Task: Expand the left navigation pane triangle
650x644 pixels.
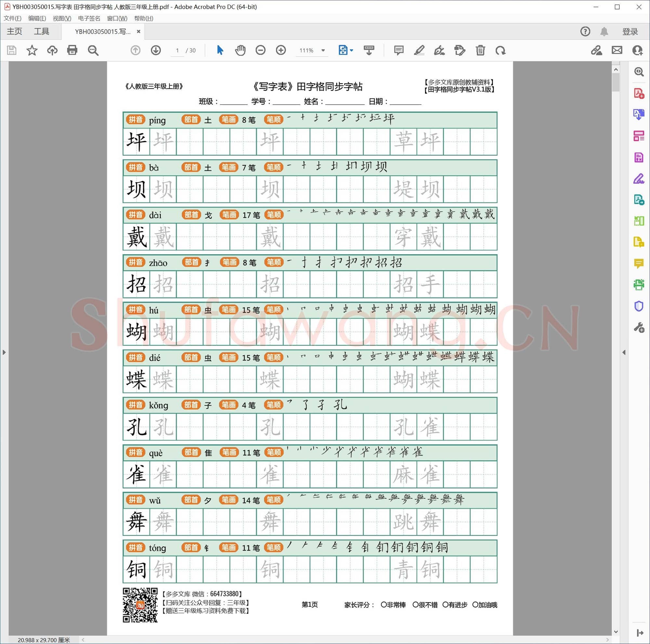Action: [x=4, y=352]
